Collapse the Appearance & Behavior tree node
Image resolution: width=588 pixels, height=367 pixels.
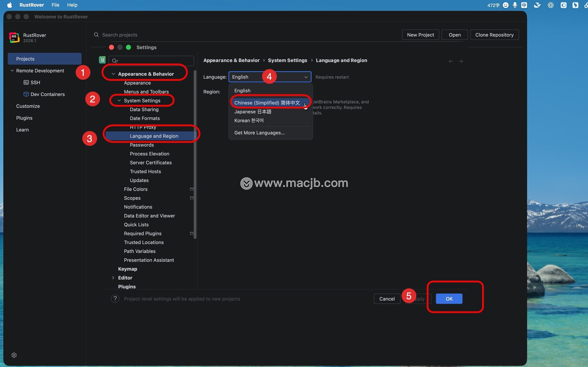pyautogui.click(x=113, y=74)
